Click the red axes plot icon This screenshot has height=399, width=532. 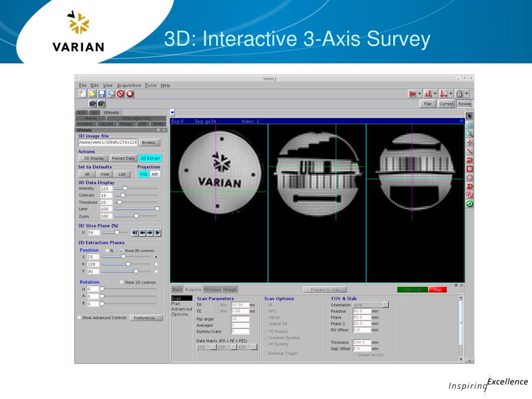(x=444, y=94)
